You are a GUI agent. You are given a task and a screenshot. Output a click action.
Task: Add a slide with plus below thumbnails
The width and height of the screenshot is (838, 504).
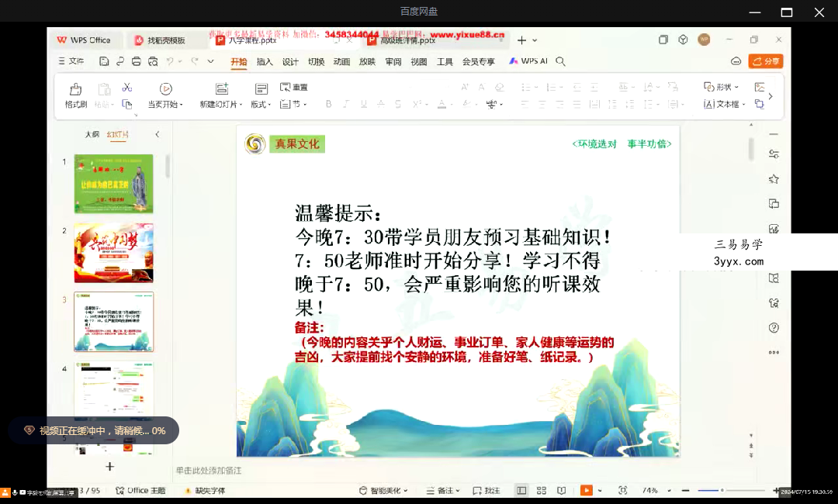(109, 467)
